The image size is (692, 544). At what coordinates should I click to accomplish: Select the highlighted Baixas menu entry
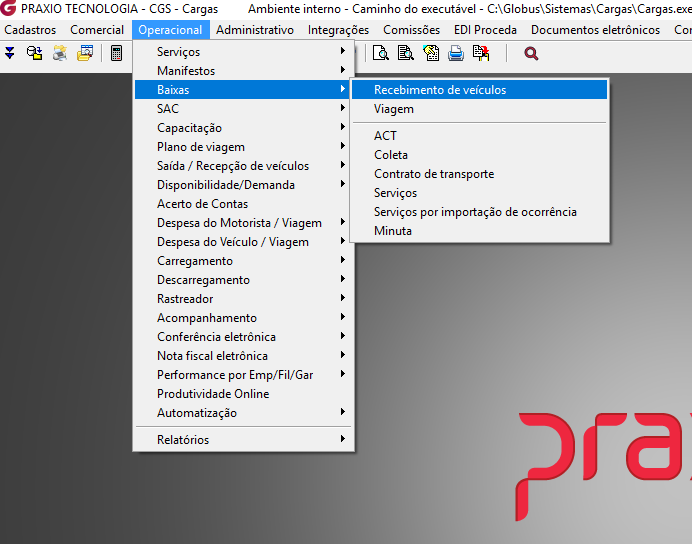[244, 90]
